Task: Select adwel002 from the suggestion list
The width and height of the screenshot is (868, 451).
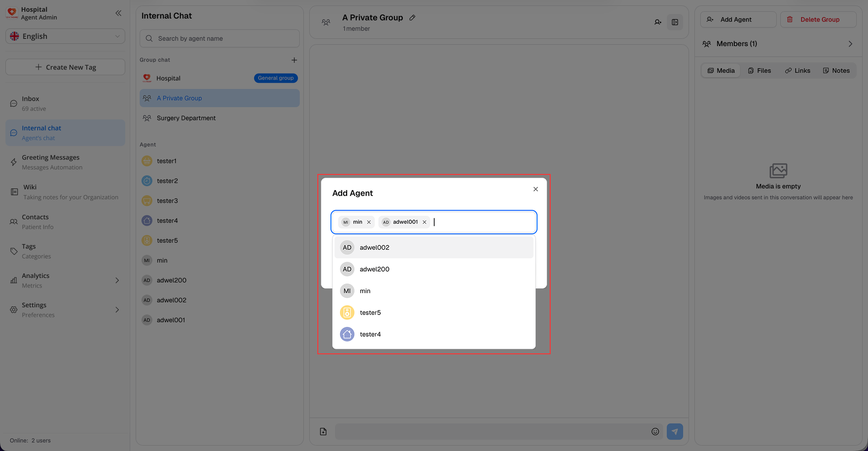Action: [374, 247]
